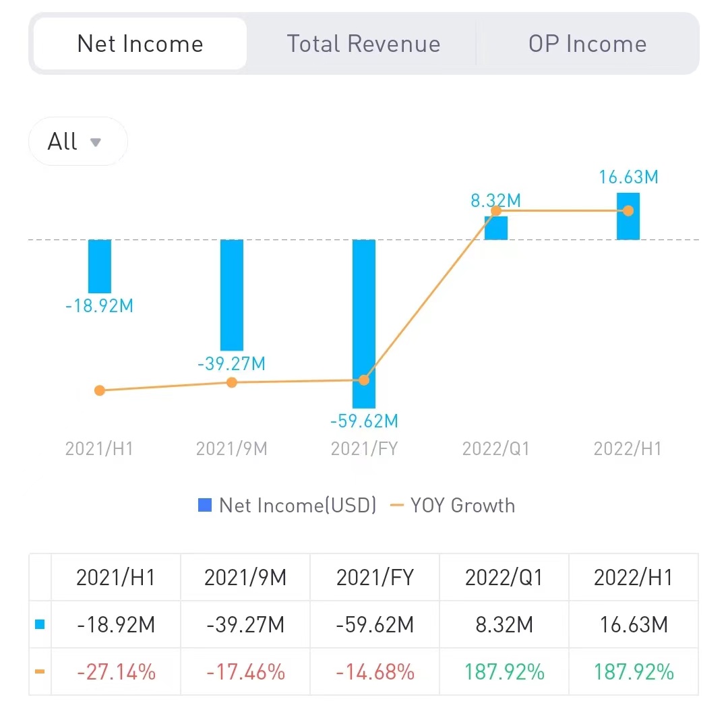
Task: Click the -18.92M chart bar label
Action: tap(99, 306)
